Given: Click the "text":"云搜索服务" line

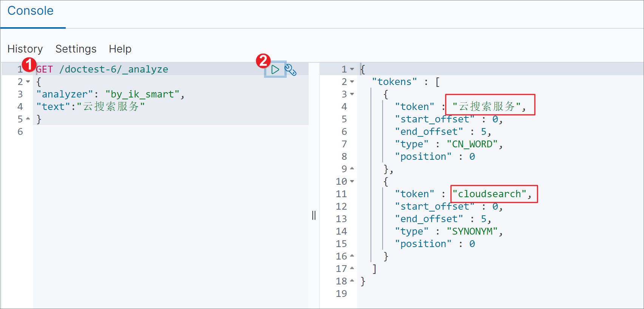Looking at the screenshot, I should pos(91,107).
